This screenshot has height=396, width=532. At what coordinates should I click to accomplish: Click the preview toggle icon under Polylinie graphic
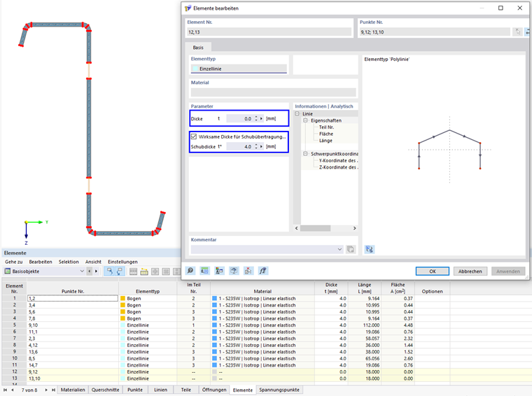[x=370, y=250]
